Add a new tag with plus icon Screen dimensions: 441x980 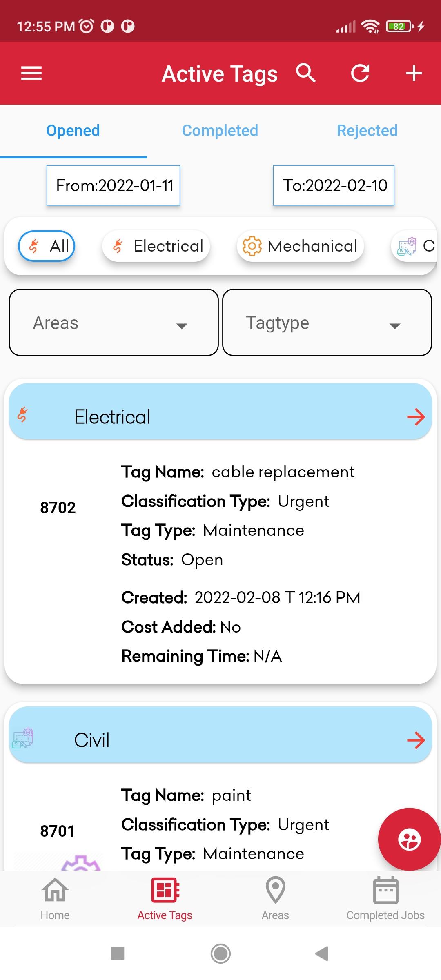tap(414, 73)
